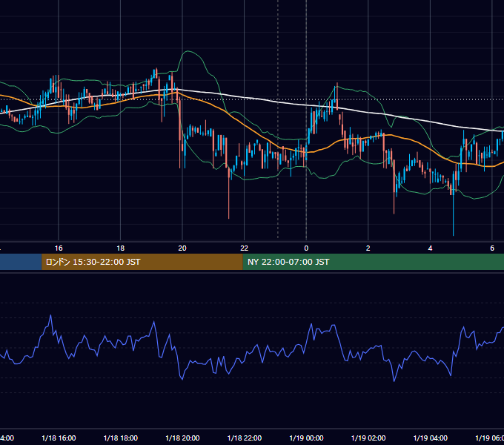Click the 18 hour label on price chart axis
The width and height of the screenshot is (504, 445).
(121, 248)
